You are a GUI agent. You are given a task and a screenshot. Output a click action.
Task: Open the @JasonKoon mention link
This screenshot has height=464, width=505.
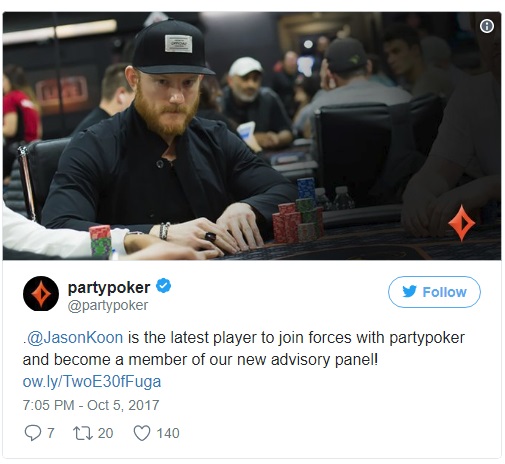(75, 337)
